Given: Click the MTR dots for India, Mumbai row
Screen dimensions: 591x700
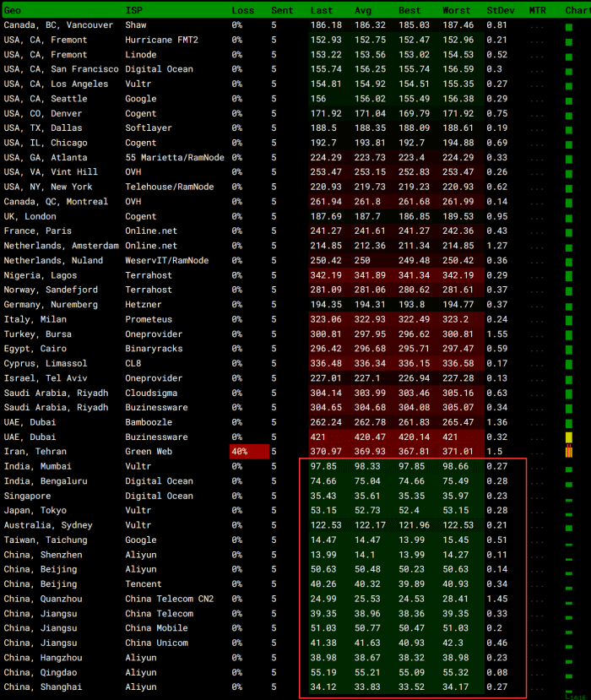Looking at the screenshot, I should point(537,469).
